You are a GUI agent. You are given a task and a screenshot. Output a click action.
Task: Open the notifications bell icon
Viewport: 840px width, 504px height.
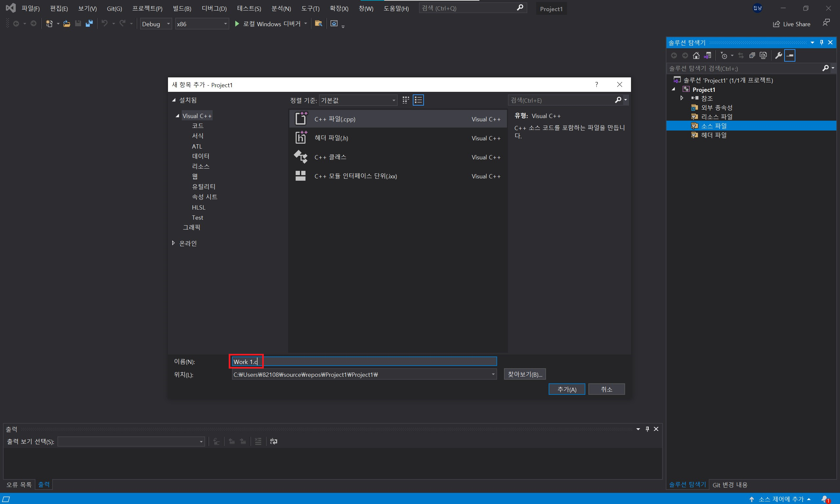[x=825, y=498]
